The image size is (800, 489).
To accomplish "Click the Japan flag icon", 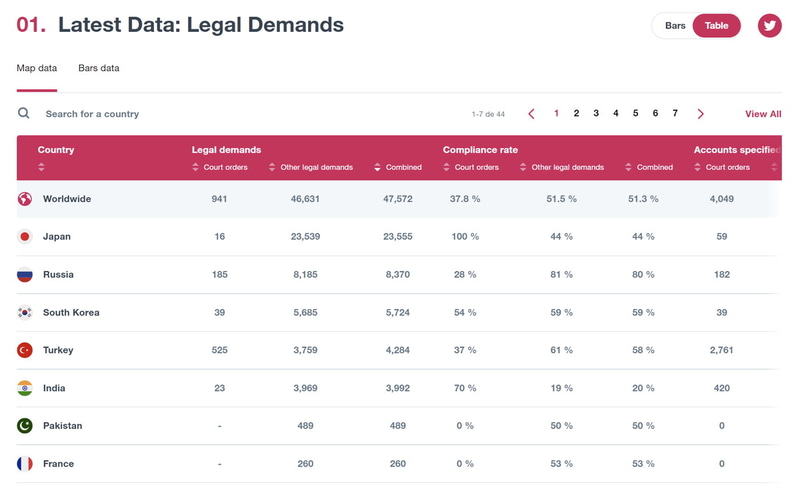I will [25, 237].
